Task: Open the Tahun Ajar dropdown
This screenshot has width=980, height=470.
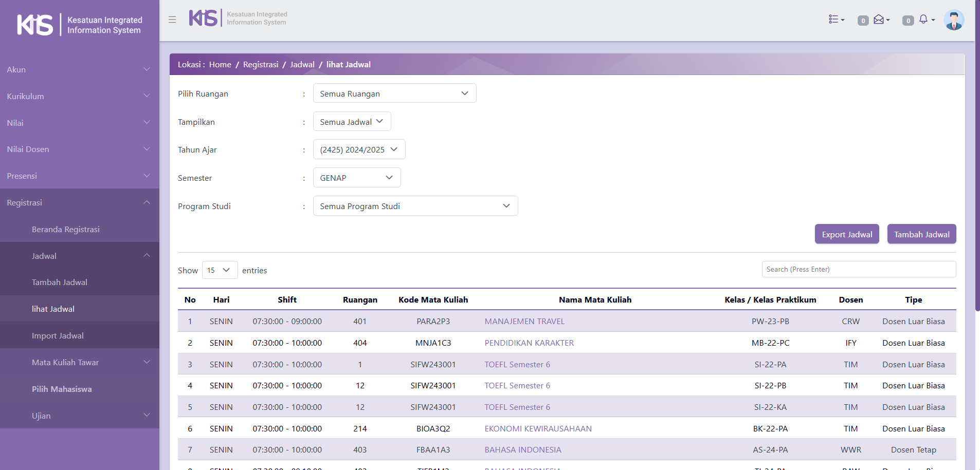Action: coord(359,149)
